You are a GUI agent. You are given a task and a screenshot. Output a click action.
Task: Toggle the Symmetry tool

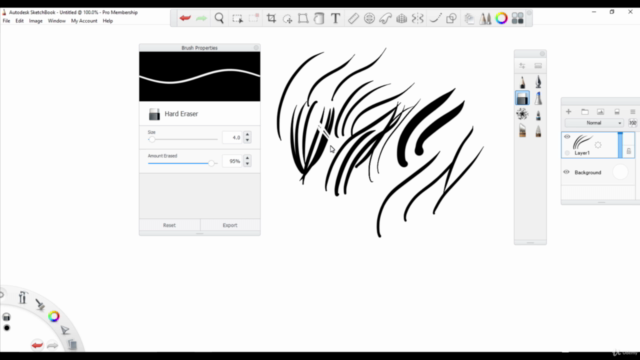418,18
